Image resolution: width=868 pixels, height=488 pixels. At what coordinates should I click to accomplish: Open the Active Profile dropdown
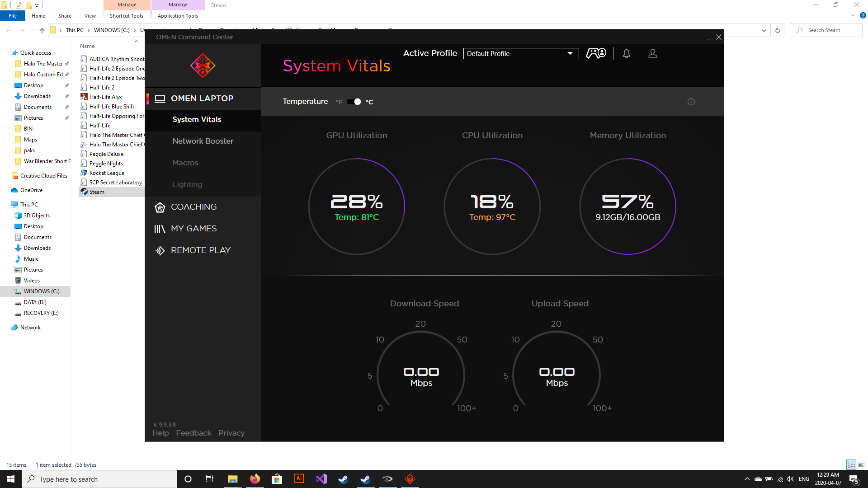pos(521,53)
